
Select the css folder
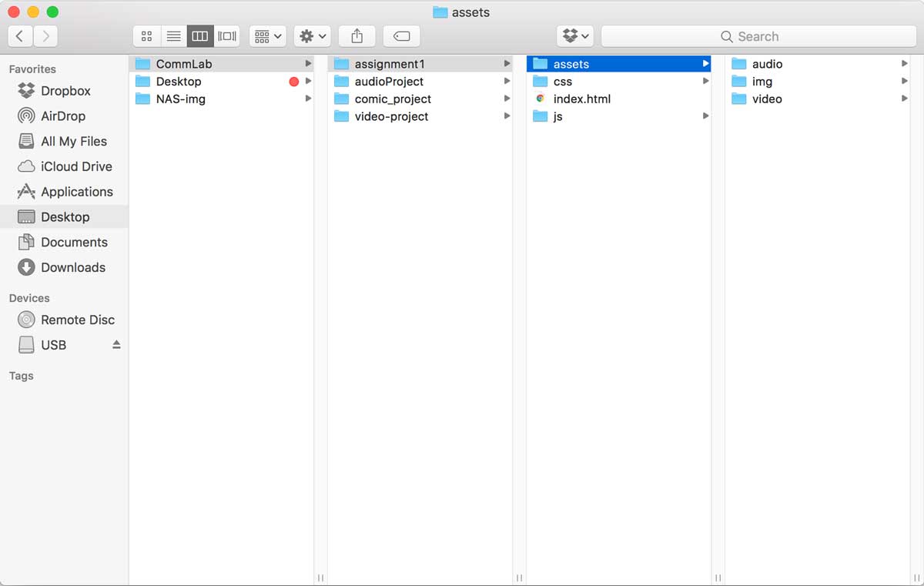point(618,82)
